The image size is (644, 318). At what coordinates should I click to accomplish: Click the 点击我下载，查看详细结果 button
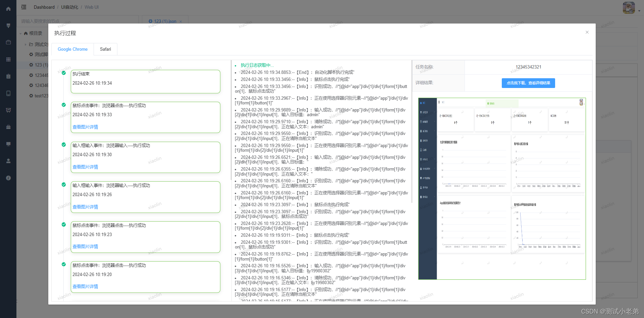pyautogui.click(x=528, y=83)
